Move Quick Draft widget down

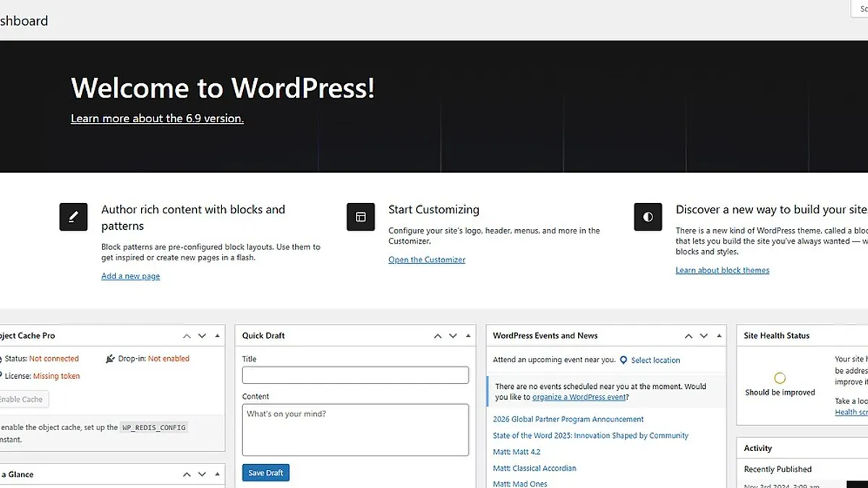point(453,336)
